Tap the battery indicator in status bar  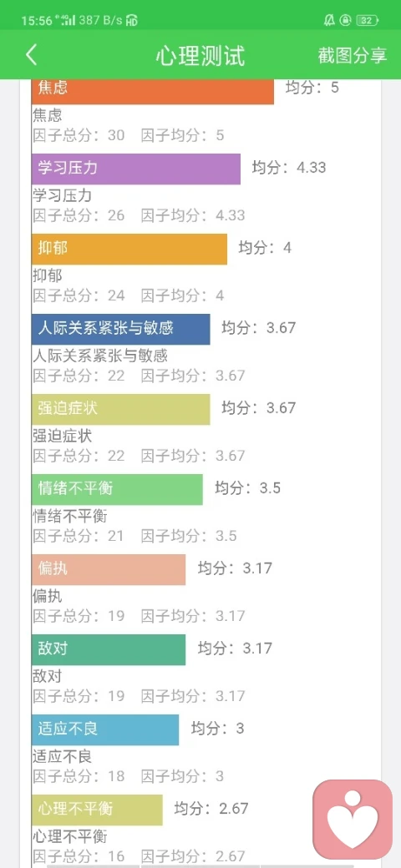(x=368, y=21)
